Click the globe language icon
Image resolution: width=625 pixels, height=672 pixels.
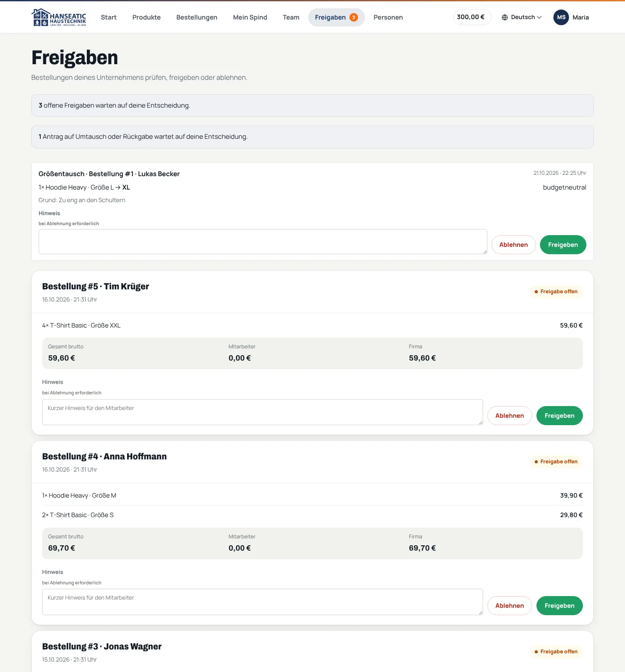point(505,17)
